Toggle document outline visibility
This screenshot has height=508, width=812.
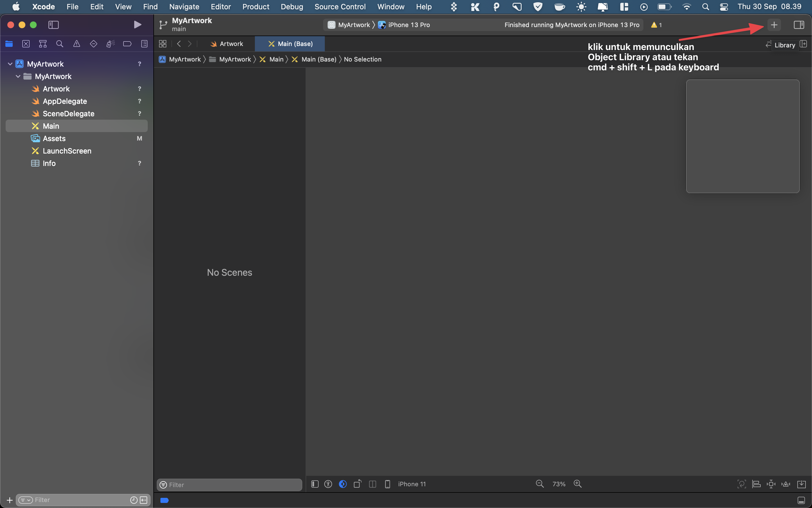(315, 484)
